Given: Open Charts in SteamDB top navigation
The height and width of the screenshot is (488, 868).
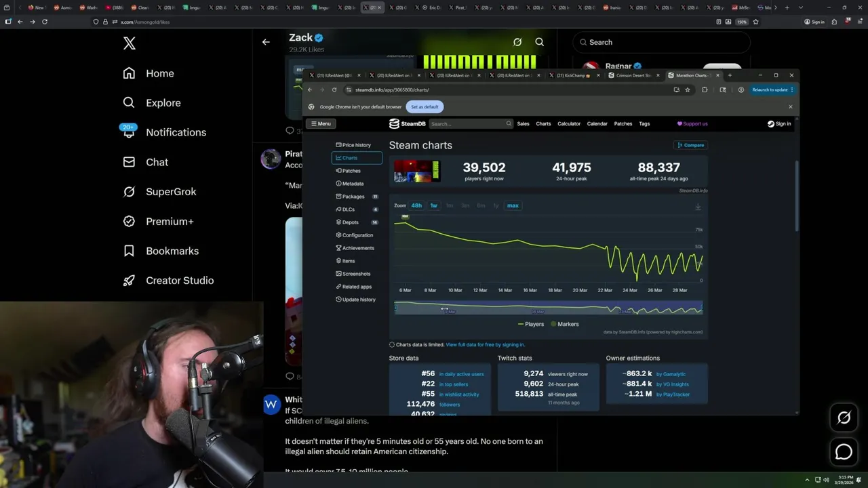Looking at the screenshot, I should pos(543,124).
